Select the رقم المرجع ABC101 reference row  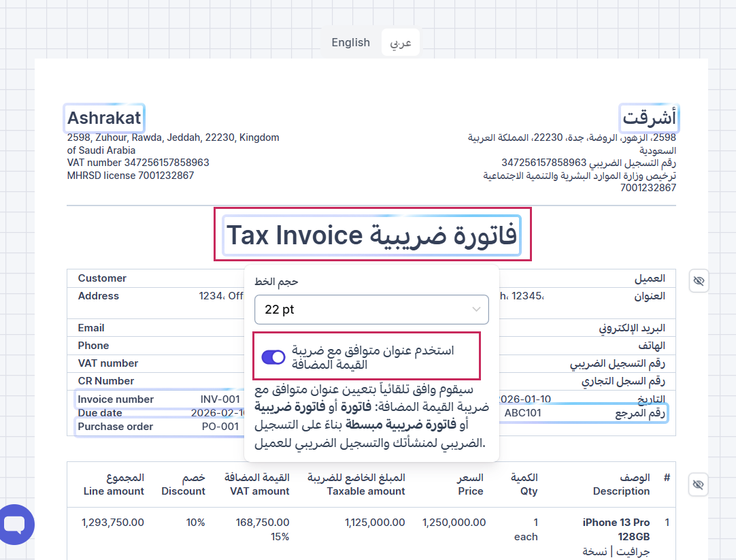click(x=585, y=412)
